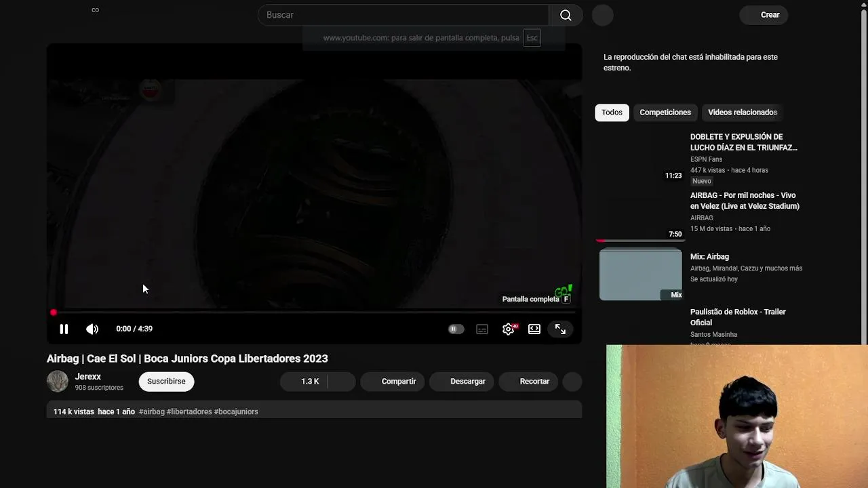Viewport: 868px width, 488px height.
Task: Select the Videos relacionados filter chip
Action: [x=743, y=113]
